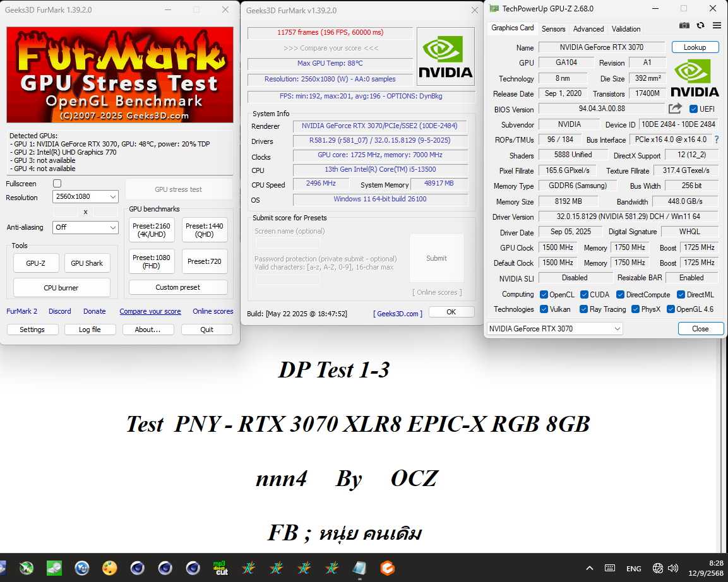
Task: Show hidden system tray icons
Action: click(x=590, y=568)
